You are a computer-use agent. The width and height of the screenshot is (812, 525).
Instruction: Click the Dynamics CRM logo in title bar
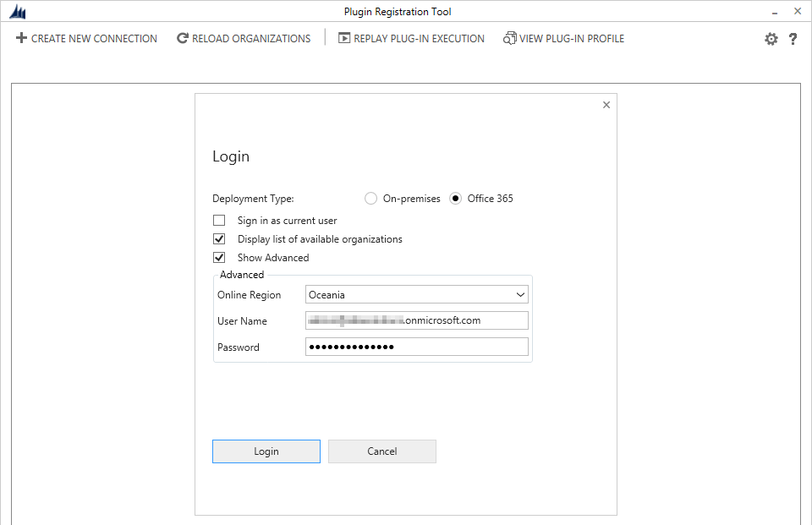16,12
